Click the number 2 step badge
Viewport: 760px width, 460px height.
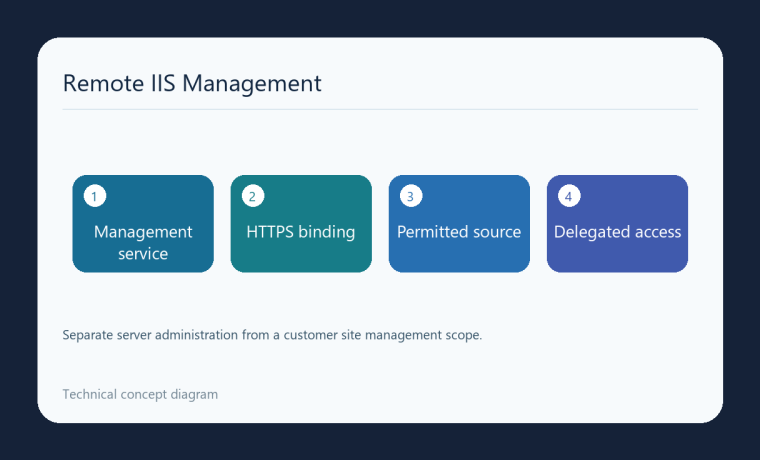pyautogui.click(x=253, y=196)
